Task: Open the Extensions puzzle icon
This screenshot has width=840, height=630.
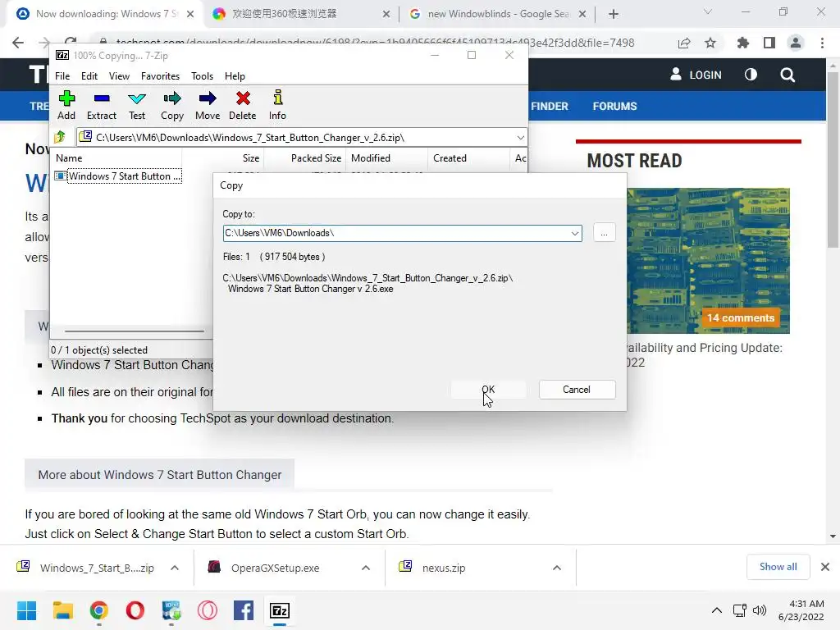Action: click(x=743, y=43)
